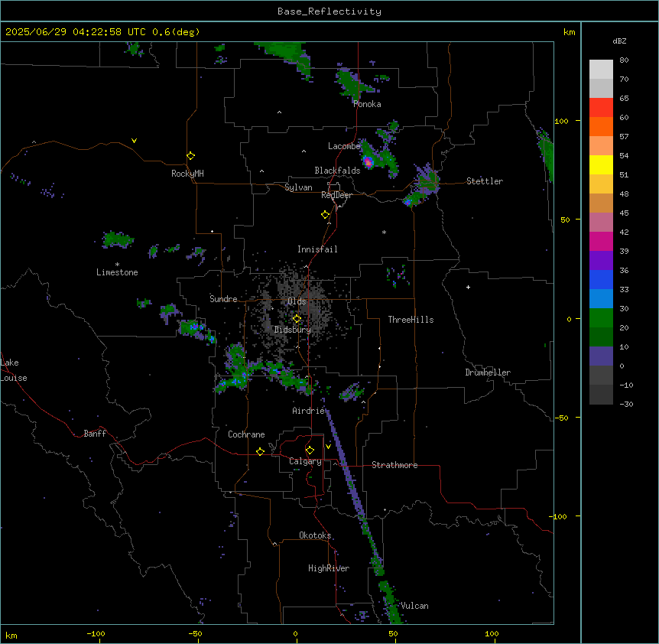The height and width of the screenshot is (644, 659).
Task: Select the bright yellow swatch in the dBZ legend
Action: coord(601,164)
